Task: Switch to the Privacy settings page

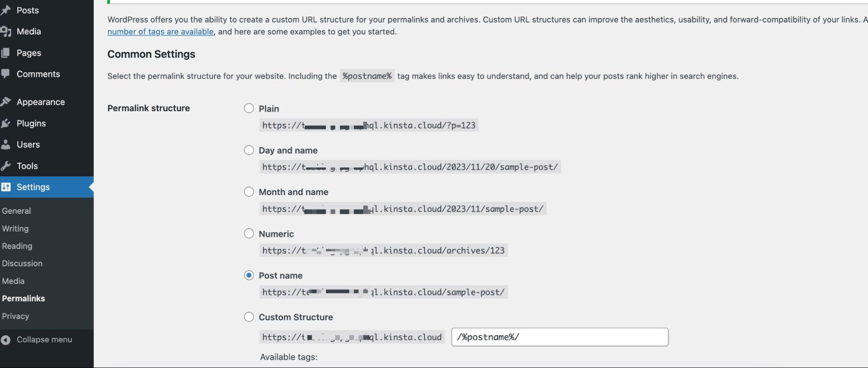Action: point(15,316)
